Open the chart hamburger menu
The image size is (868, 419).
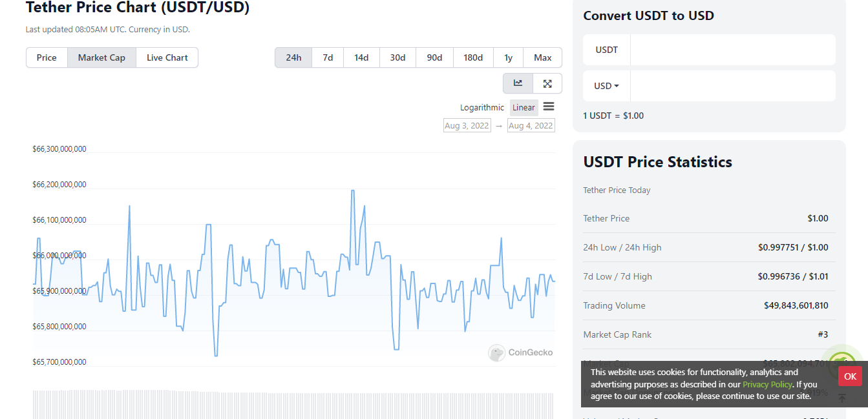click(549, 107)
